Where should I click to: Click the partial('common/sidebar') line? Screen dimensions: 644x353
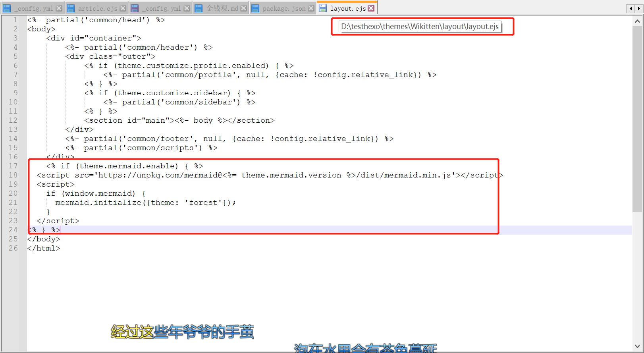coord(179,102)
